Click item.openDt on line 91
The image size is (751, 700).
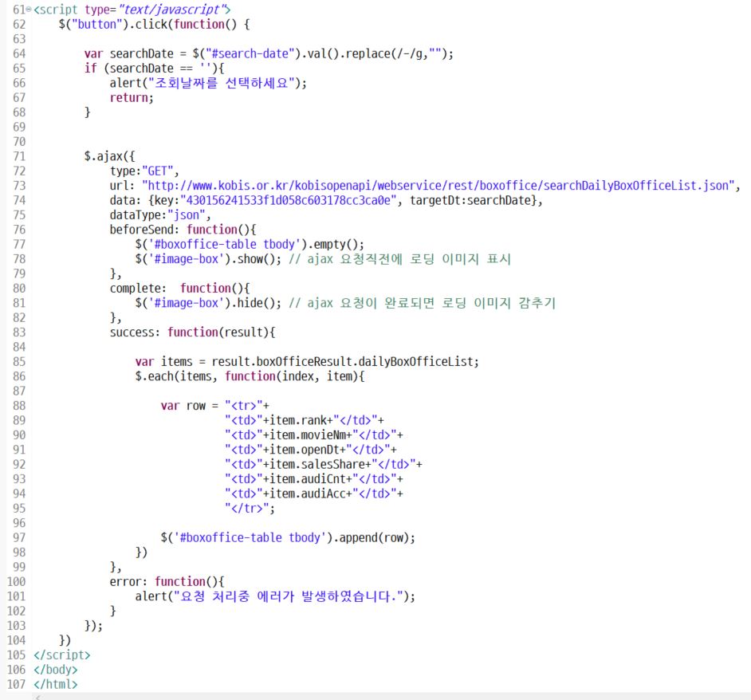(x=304, y=450)
